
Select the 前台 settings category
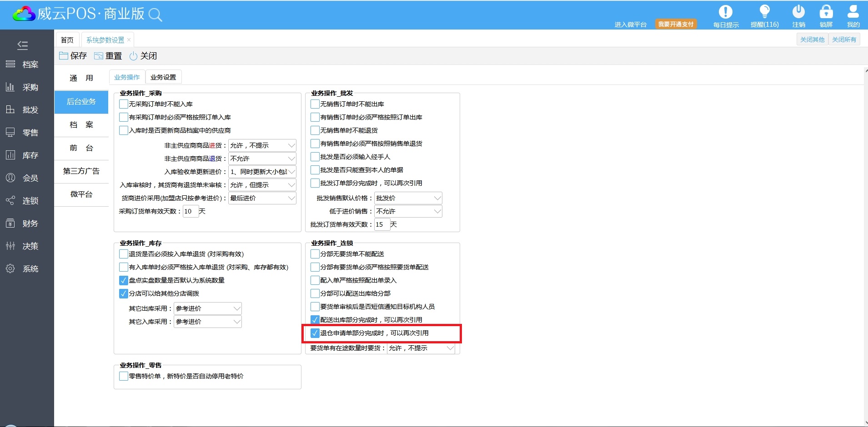coord(81,148)
